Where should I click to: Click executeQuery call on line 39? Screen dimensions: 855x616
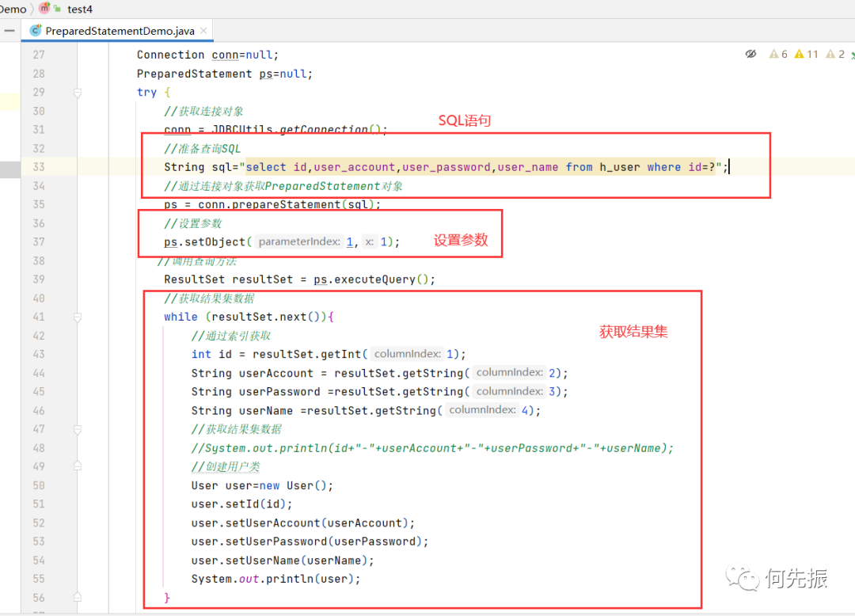(374, 279)
